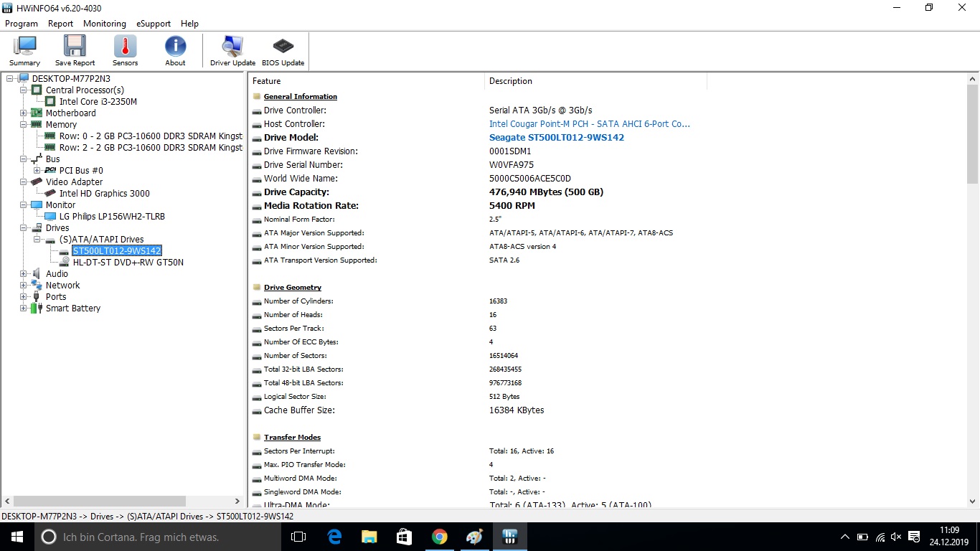Click the Media Rotation Rate row

479,206
